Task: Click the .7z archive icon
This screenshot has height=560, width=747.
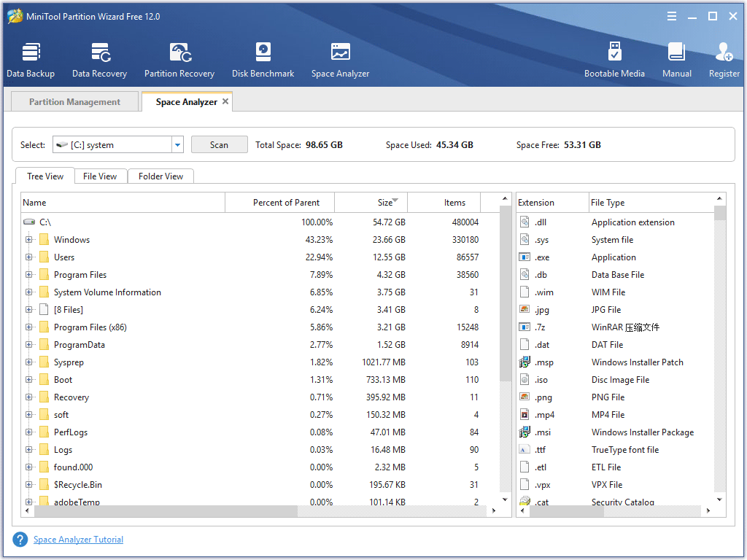Action: 525,327
